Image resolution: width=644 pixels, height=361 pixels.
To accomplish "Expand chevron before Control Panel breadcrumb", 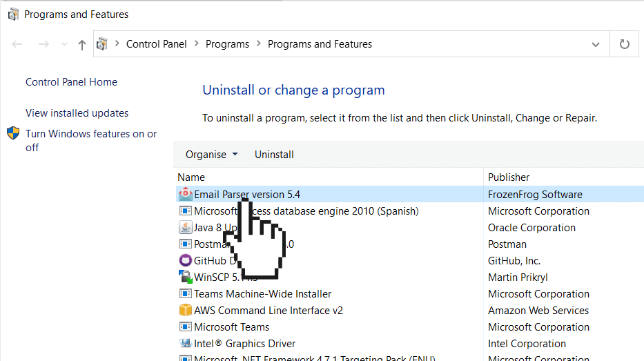I will (x=117, y=43).
